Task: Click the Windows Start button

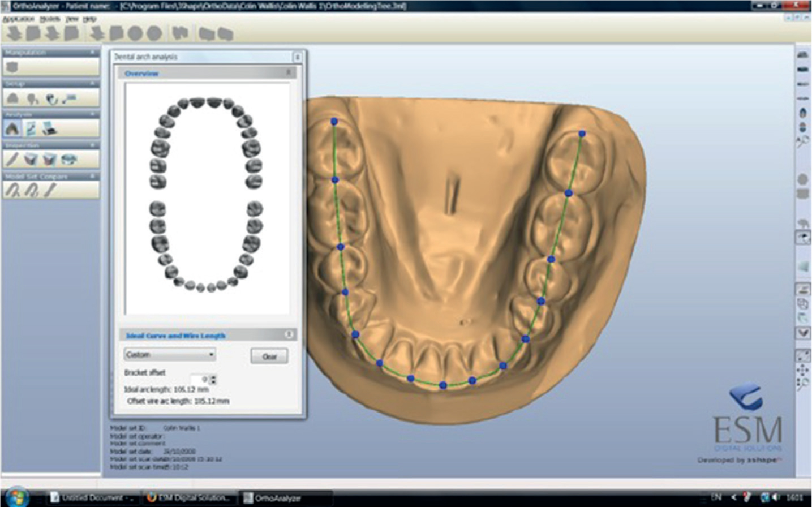Action: coord(16,497)
